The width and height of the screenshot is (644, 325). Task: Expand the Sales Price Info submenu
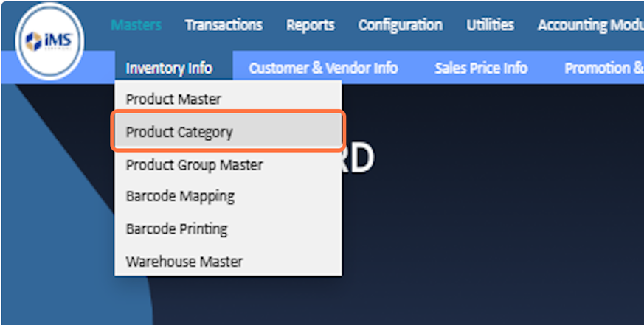(481, 69)
